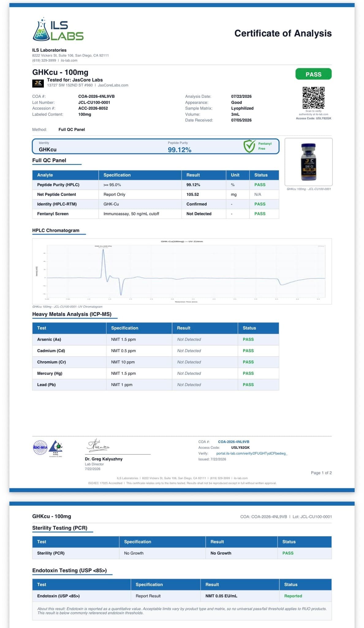This screenshot has height=628, width=364.
Task: Click the COA-2026-4NL9VB number in footer
Action: click(x=233, y=442)
